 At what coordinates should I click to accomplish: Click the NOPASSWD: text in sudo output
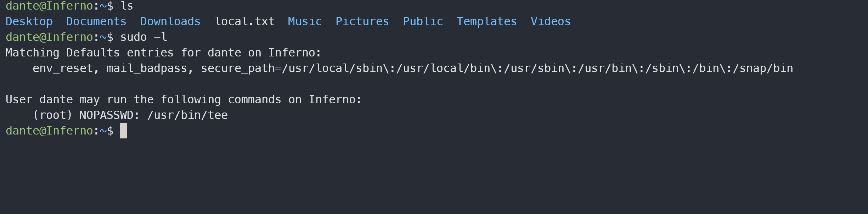[109, 115]
